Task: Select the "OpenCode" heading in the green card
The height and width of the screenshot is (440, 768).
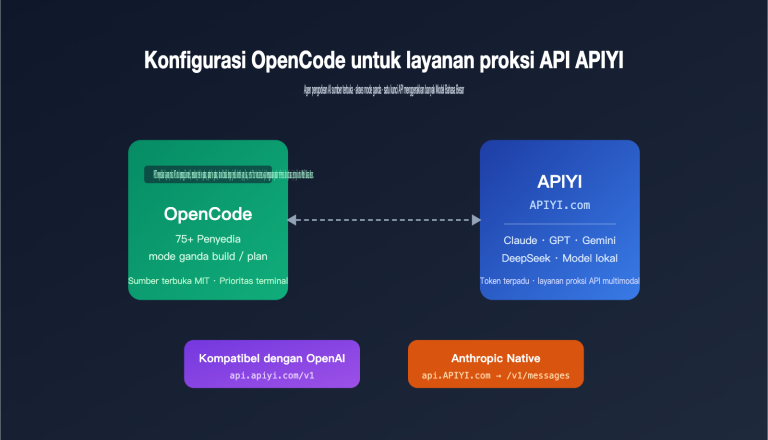Action: point(208,214)
